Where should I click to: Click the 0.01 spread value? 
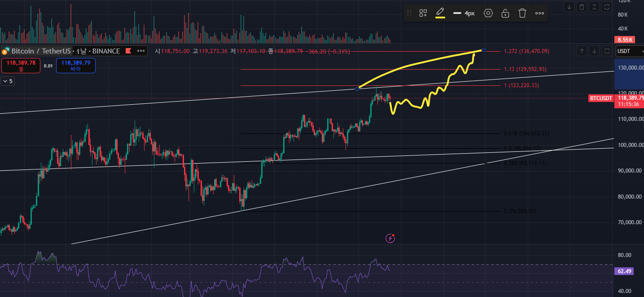coord(48,66)
